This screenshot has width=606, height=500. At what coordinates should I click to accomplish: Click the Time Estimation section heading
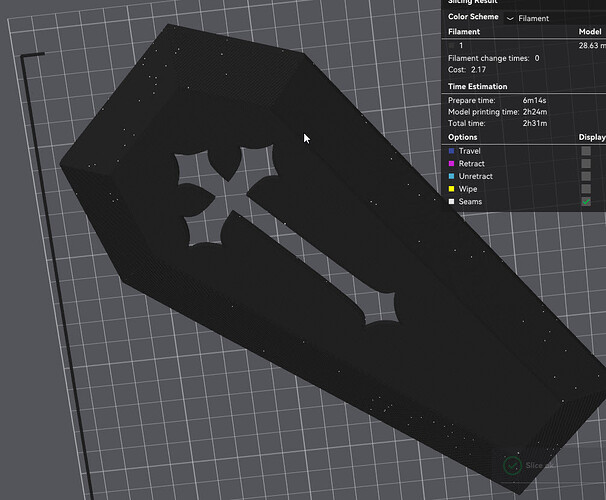pyautogui.click(x=477, y=87)
